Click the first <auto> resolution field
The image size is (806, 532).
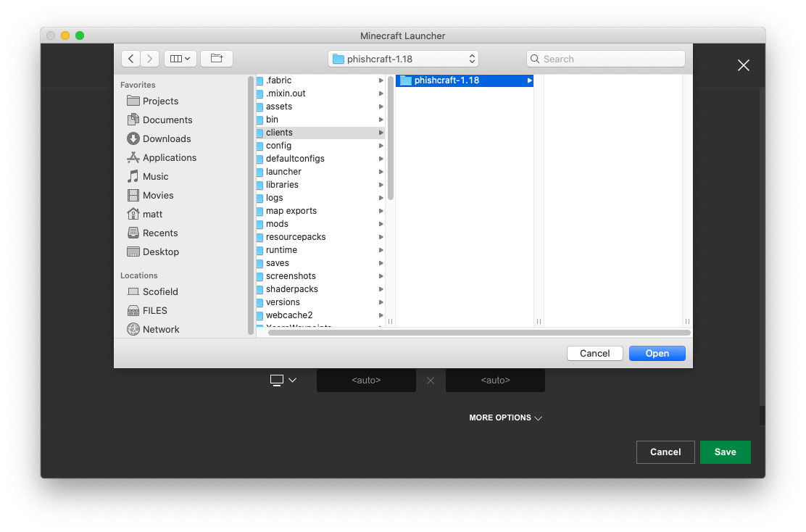pos(366,379)
